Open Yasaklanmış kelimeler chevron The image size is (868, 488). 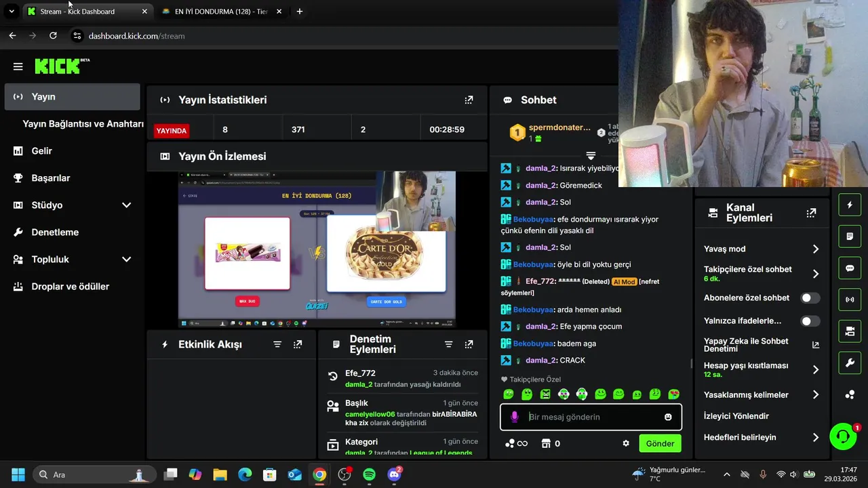coord(815,394)
